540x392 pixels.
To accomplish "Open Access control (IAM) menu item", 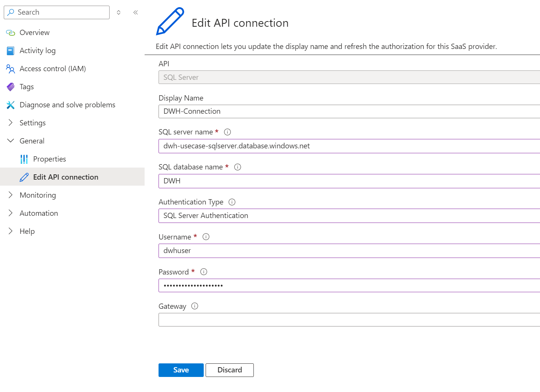I will coord(72,69).
